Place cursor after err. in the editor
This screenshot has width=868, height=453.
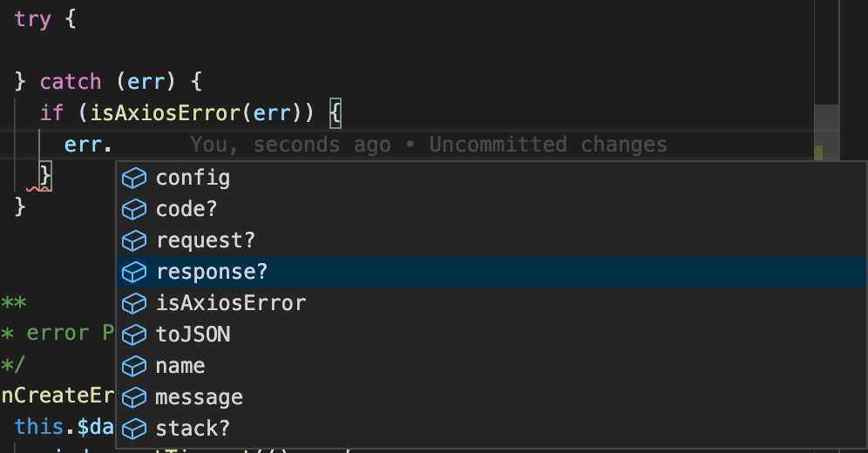click(113, 145)
